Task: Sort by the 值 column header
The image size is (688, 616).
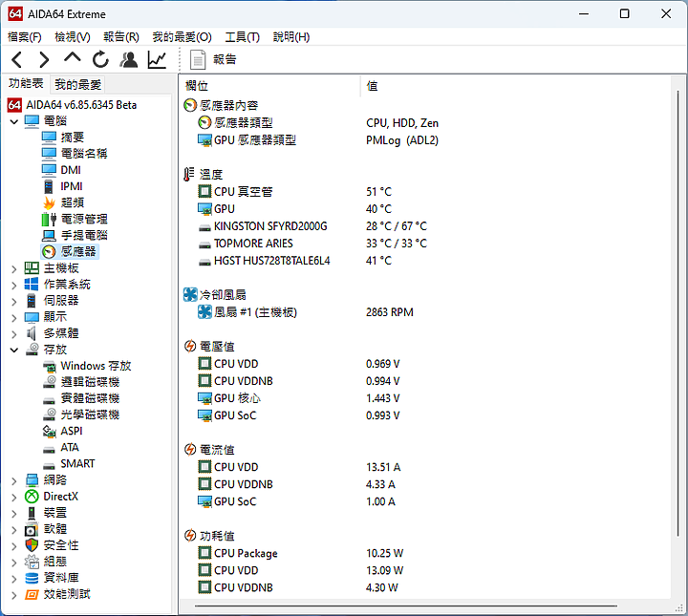Action: [x=516, y=86]
